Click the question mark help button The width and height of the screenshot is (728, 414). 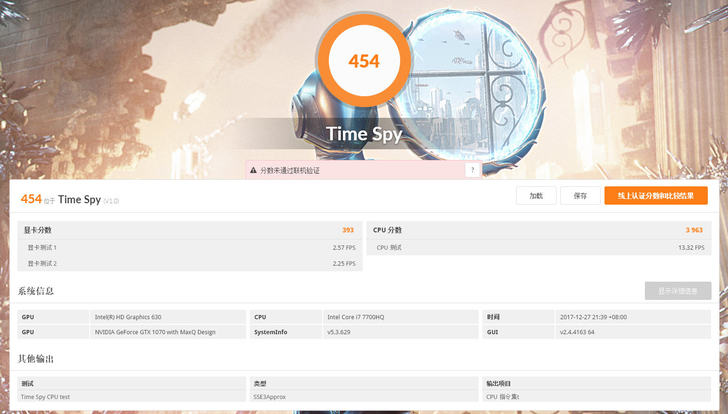(x=473, y=170)
